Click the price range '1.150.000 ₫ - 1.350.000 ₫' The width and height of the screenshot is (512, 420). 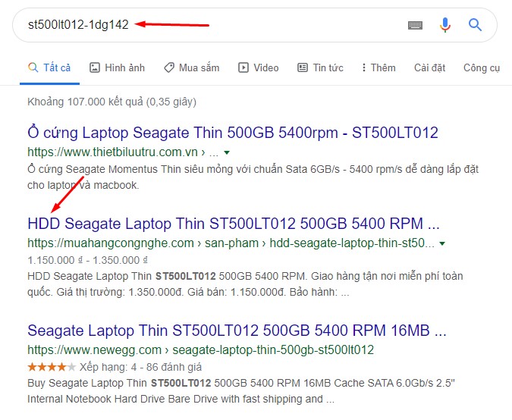point(87,260)
